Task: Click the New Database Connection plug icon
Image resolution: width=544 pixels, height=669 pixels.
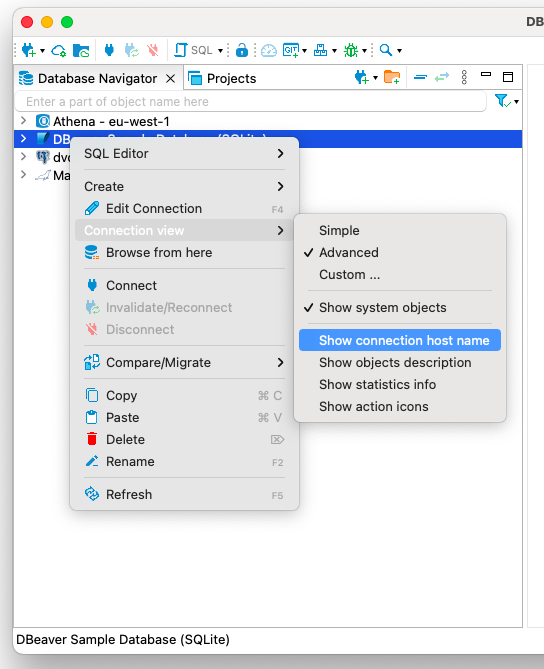Action: coord(29,50)
